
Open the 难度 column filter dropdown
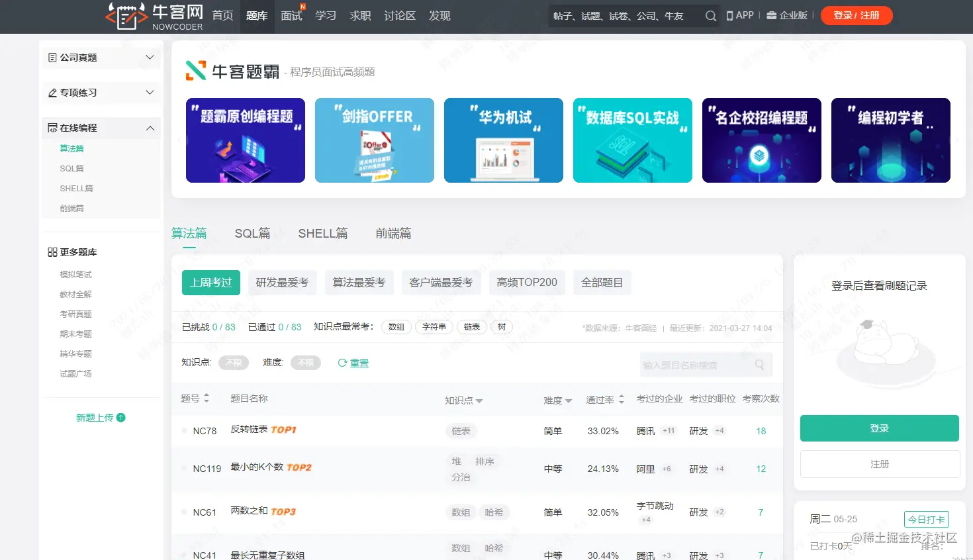coord(568,401)
